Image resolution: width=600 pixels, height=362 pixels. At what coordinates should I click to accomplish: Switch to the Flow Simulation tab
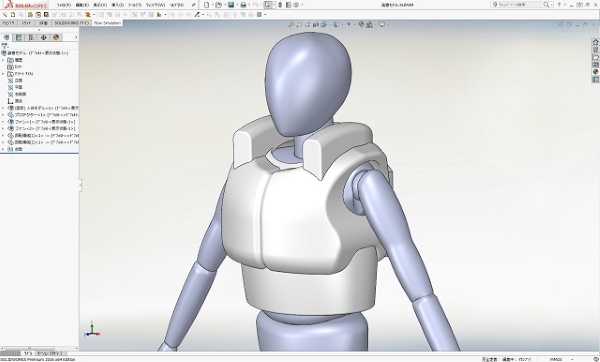click(107, 23)
